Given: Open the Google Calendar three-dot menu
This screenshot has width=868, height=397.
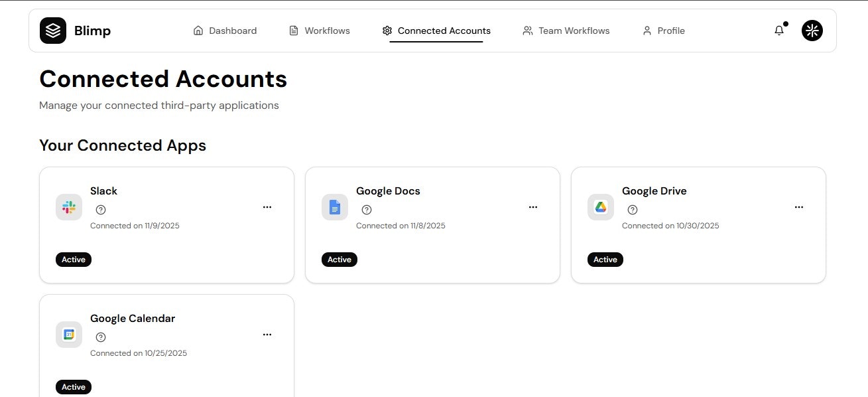Looking at the screenshot, I should 267,335.
